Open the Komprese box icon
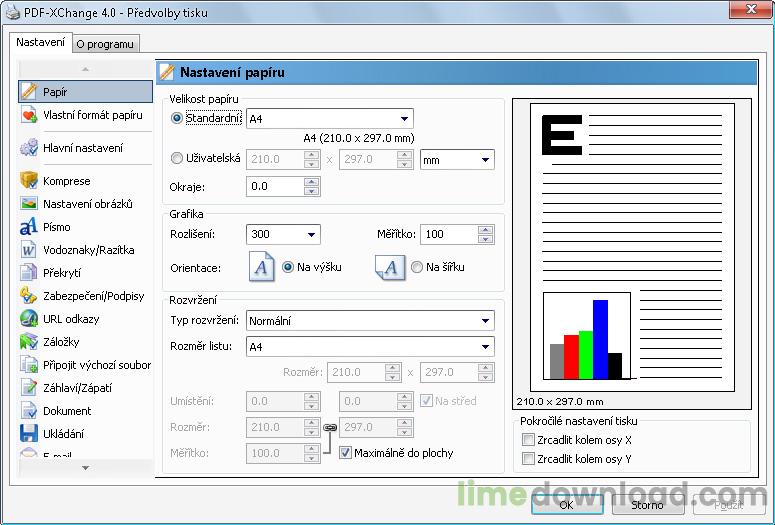This screenshot has width=775, height=525. [29, 180]
